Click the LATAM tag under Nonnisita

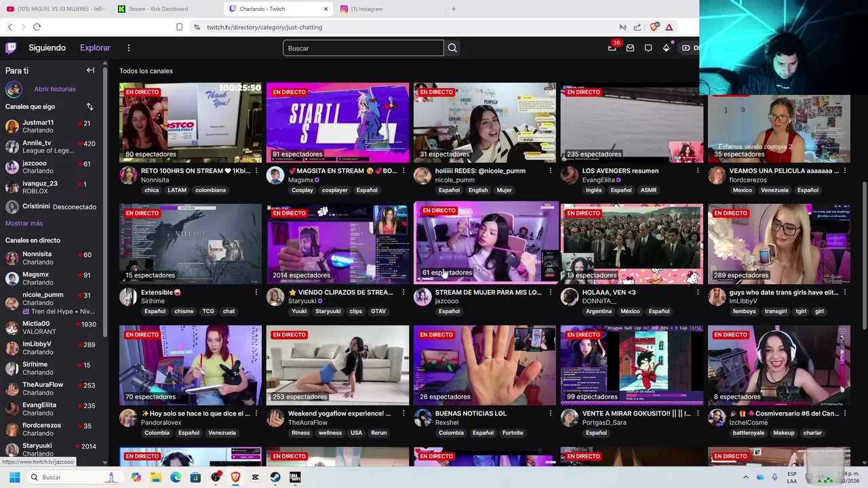click(177, 190)
